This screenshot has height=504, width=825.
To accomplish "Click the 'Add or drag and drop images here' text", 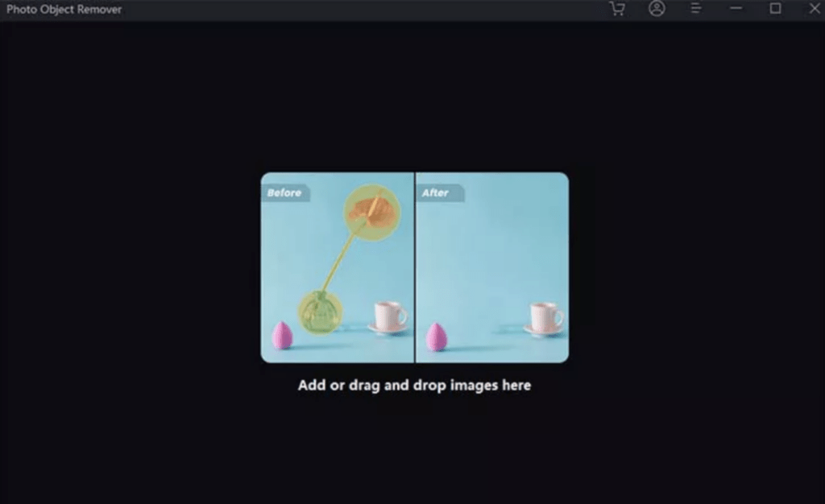I will coord(414,385).
